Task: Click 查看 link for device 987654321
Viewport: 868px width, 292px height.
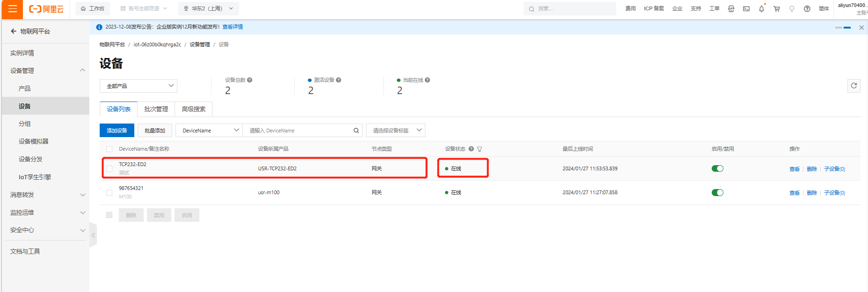Action: (794, 193)
